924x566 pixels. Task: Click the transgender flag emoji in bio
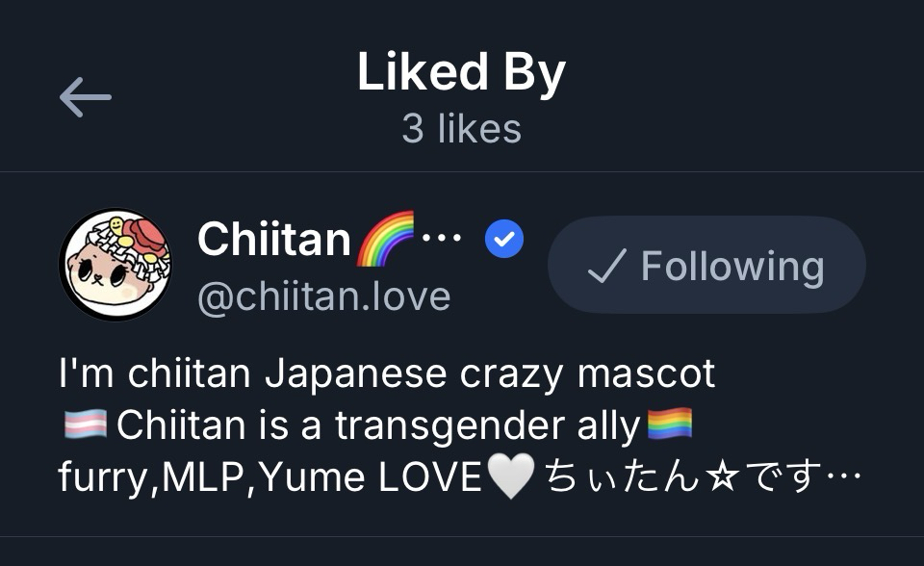tap(86, 424)
